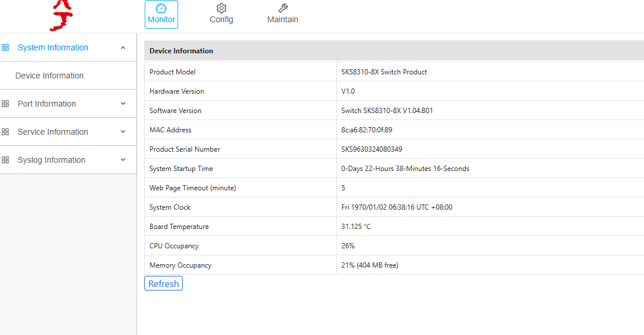This screenshot has width=644, height=335.
Task: Click the Maintain wrench icon
Action: point(282,8)
